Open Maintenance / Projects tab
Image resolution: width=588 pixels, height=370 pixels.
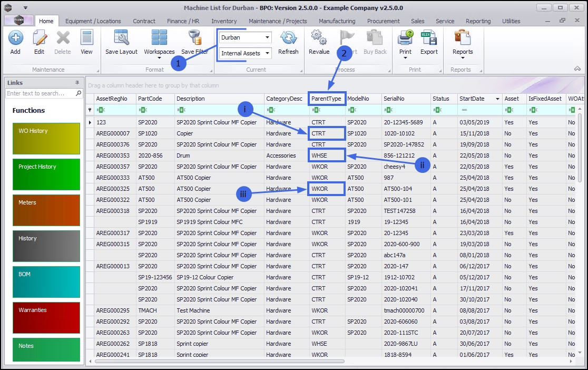tap(278, 21)
